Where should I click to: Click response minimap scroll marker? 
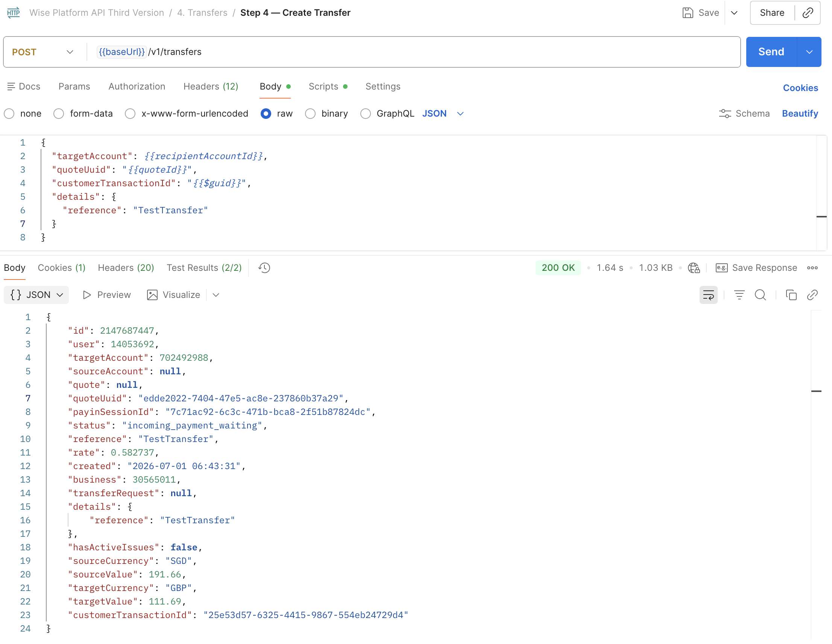coord(816,391)
